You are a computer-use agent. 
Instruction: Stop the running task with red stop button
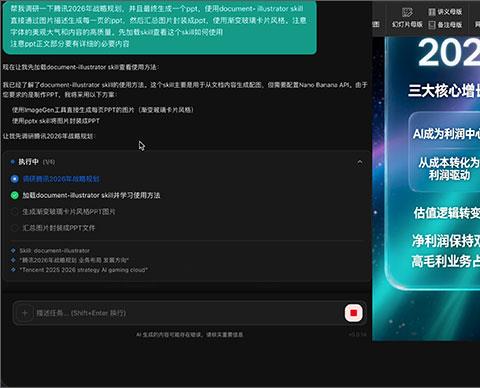tap(353, 313)
